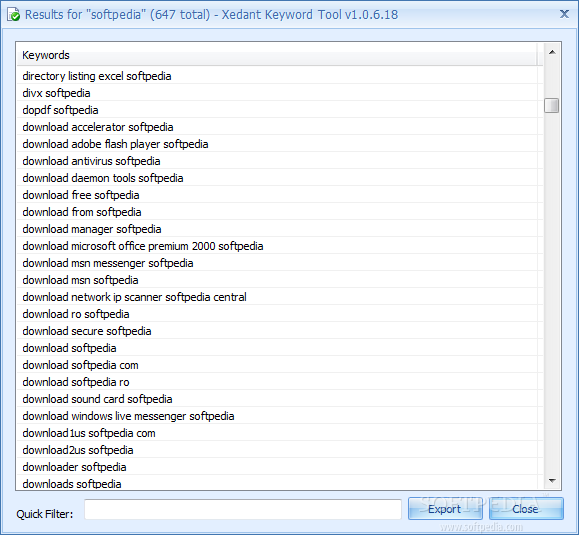
Task: Select 'download free softpedia' row
Action: click(280, 195)
